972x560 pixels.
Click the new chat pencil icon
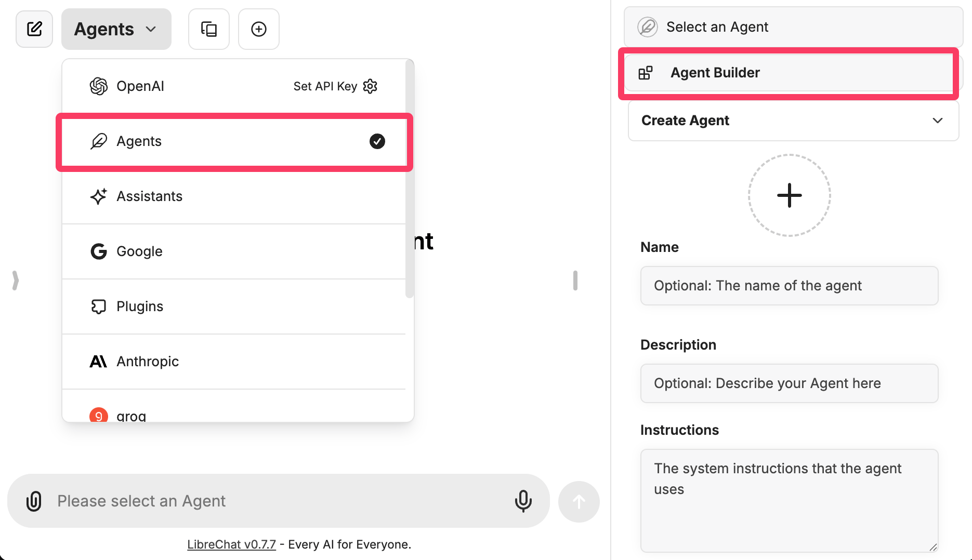[34, 29]
